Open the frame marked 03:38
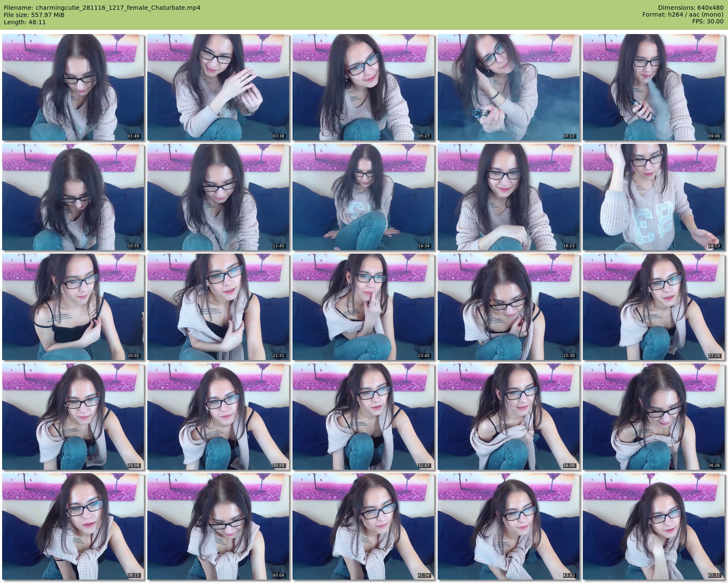This screenshot has width=728, height=583. [218, 87]
